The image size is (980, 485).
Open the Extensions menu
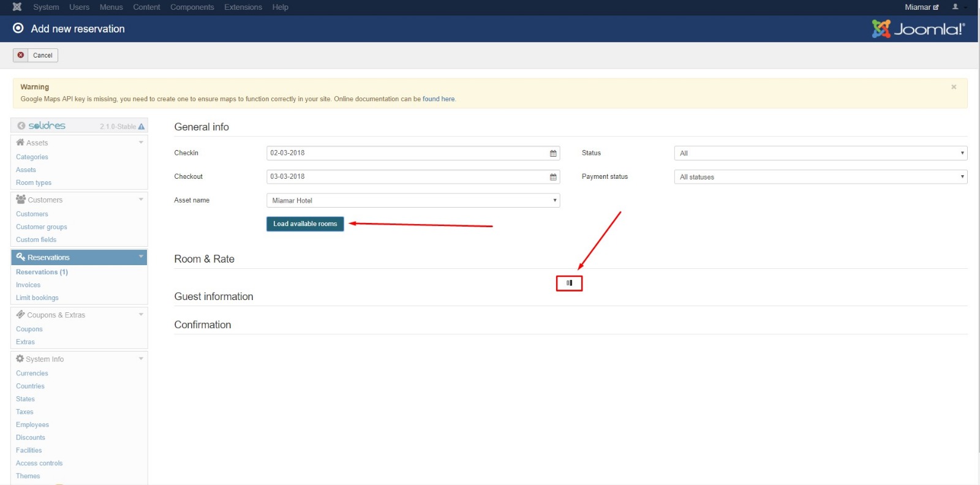pos(243,7)
